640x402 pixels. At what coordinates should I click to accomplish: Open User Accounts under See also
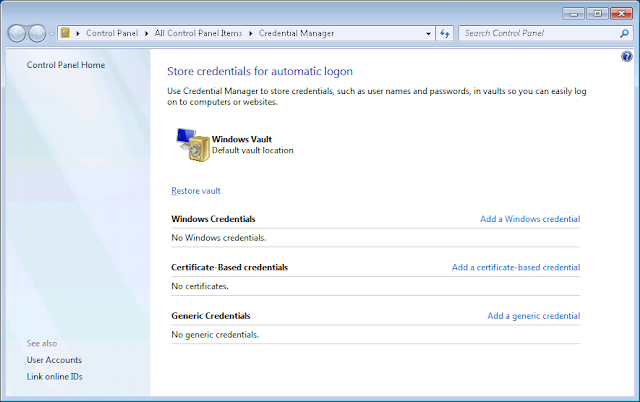coord(54,360)
